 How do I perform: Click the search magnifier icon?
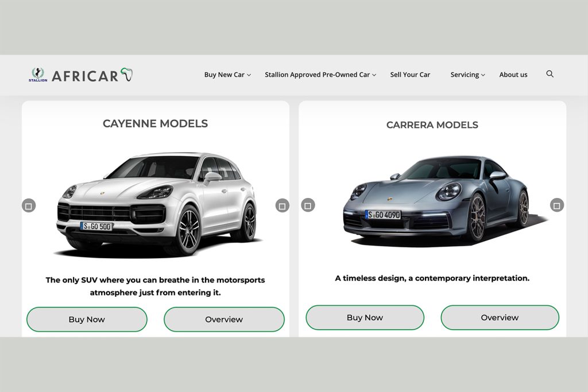point(550,74)
